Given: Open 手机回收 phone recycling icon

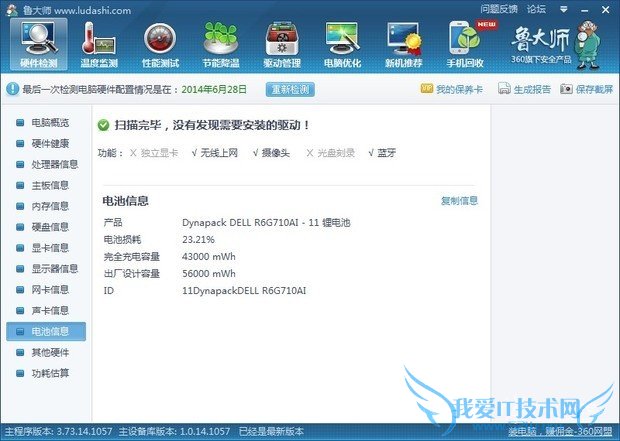Looking at the screenshot, I should (465, 44).
